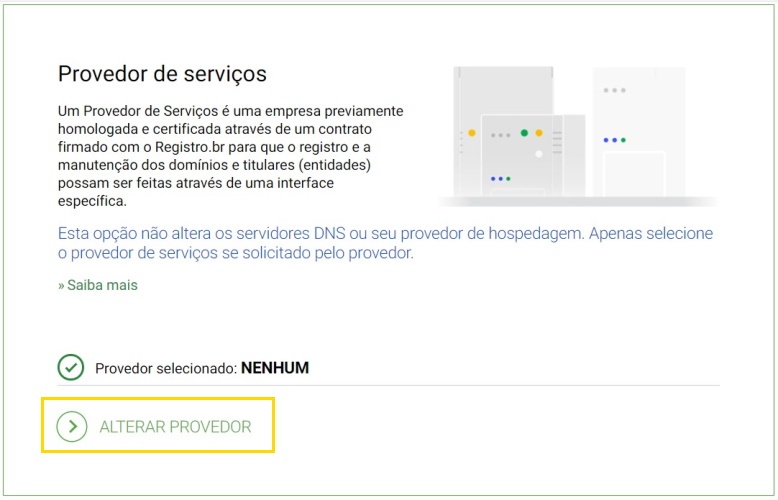The width and height of the screenshot is (778, 500).
Task: Click the » arrow before Saiba mais
Action: pyautogui.click(x=61, y=285)
